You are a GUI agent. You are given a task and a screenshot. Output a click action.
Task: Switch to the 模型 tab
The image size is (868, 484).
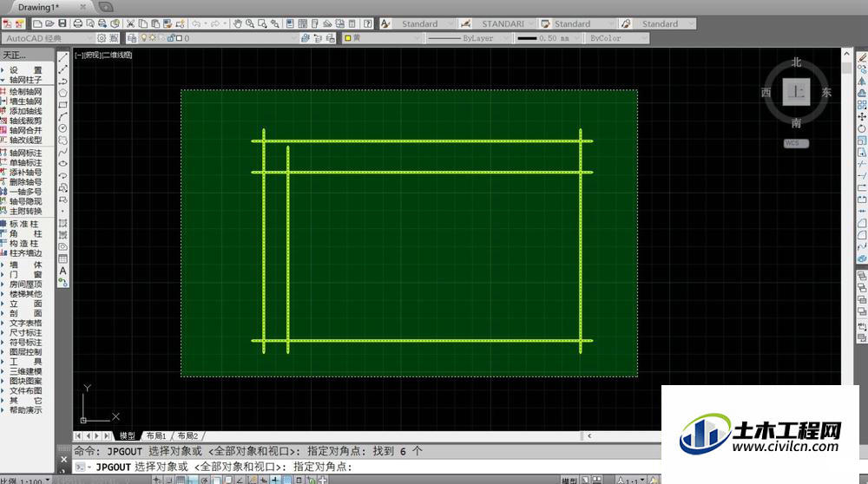point(128,436)
